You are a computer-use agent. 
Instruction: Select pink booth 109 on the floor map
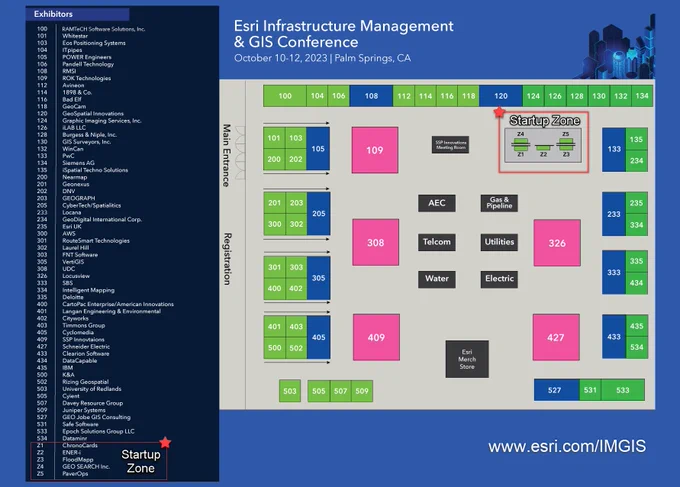tap(375, 150)
